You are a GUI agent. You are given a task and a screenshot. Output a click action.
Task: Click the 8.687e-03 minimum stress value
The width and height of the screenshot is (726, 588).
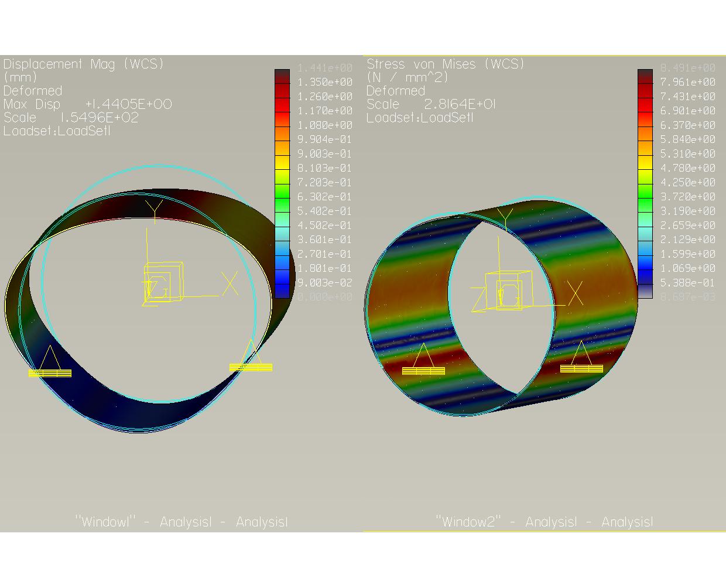[x=688, y=297]
